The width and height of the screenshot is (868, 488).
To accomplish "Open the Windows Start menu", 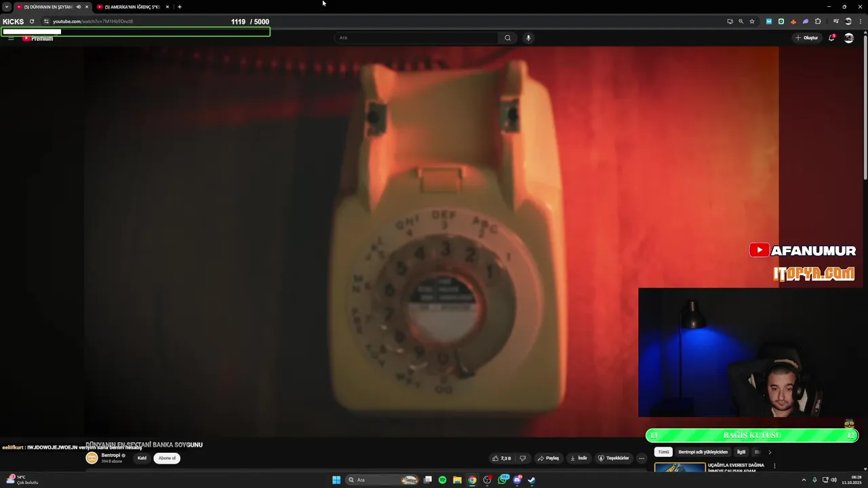I will (336, 480).
